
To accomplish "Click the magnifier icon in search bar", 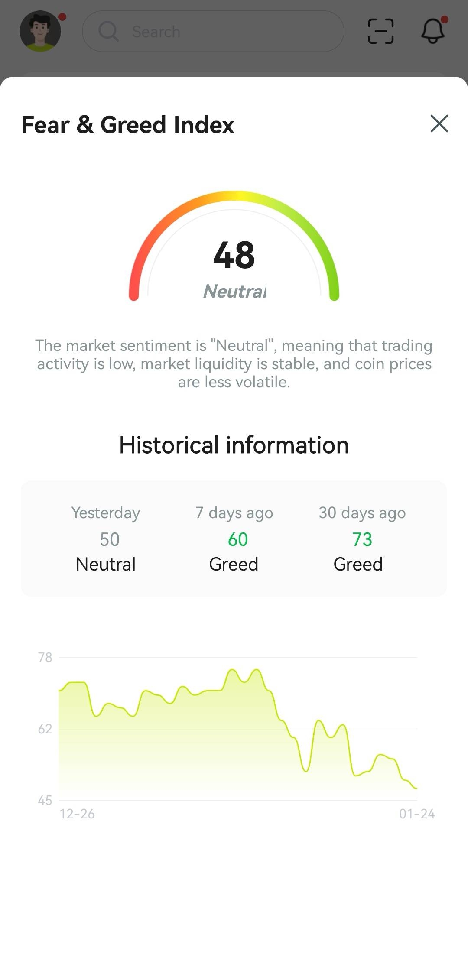I will click(x=108, y=31).
